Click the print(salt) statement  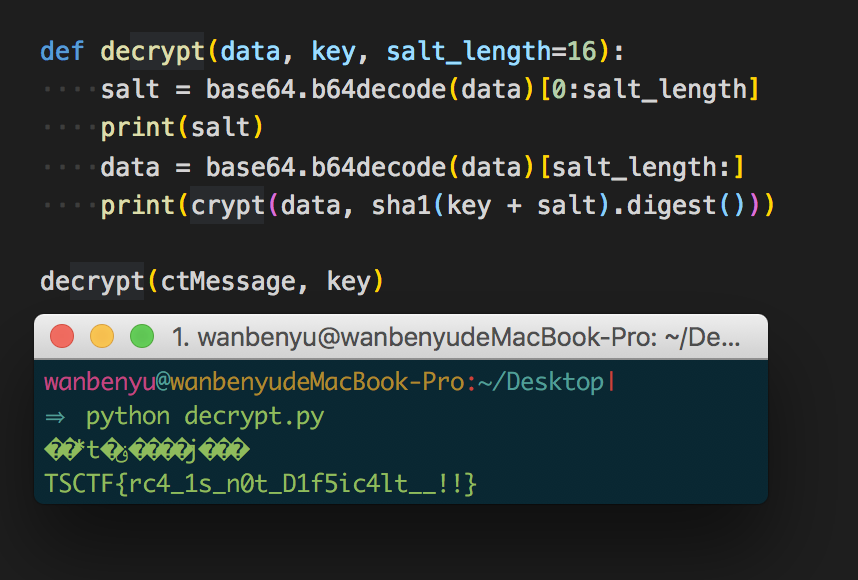point(182,128)
